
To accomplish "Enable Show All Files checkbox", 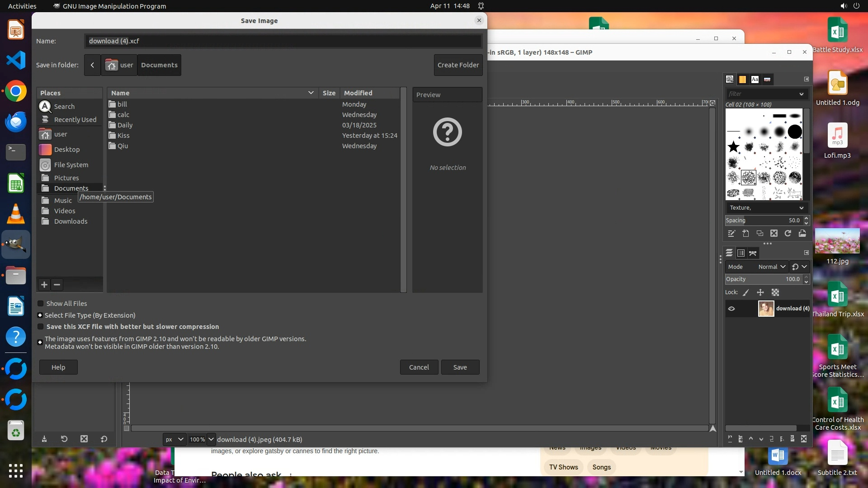I will click(41, 304).
